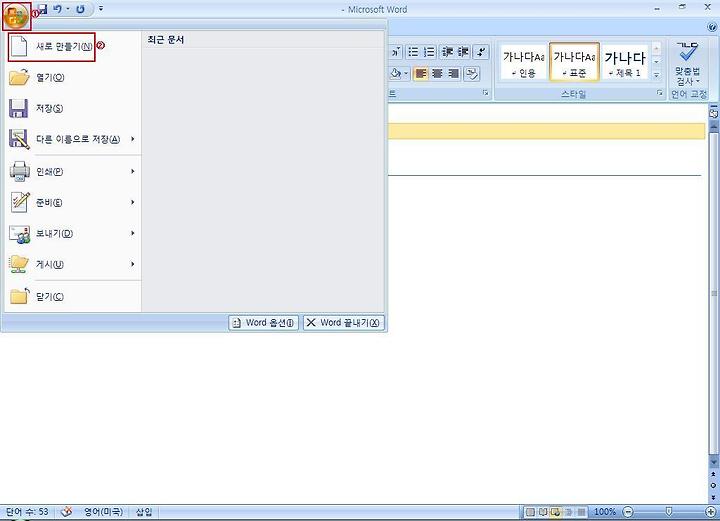Switch to Draft view icon

click(x=581, y=512)
